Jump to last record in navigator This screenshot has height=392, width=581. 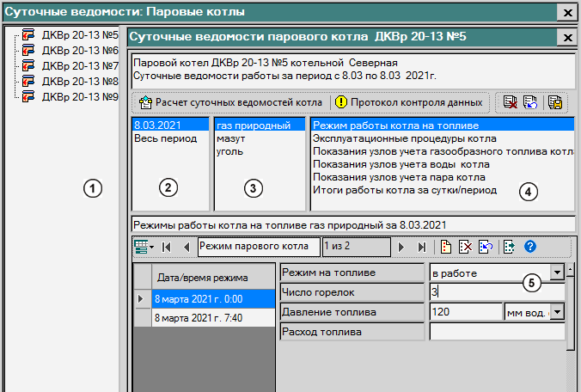(x=421, y=248)
